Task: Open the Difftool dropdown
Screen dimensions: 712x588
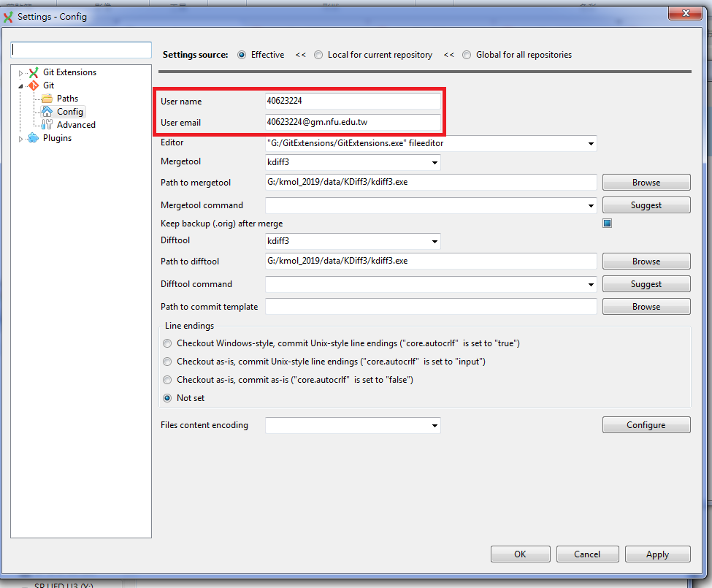Action: [435, 241]
